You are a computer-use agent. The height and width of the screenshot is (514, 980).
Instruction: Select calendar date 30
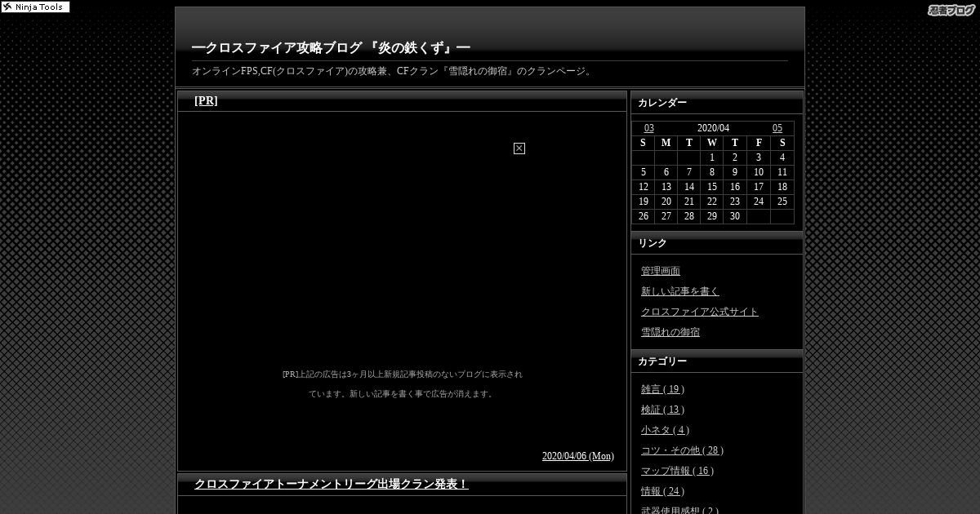point(734,216)
